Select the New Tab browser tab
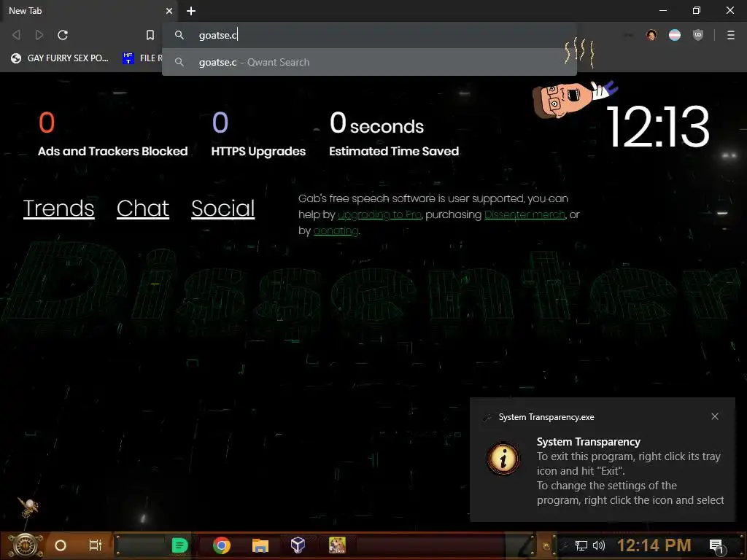This screenshot has width=747, height=560. pos(88,11)
